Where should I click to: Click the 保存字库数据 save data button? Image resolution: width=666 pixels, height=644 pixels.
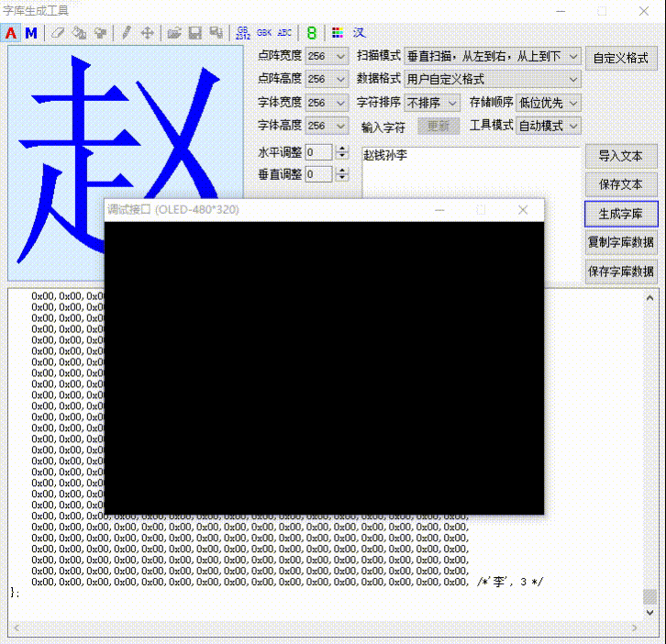[621, 272]
